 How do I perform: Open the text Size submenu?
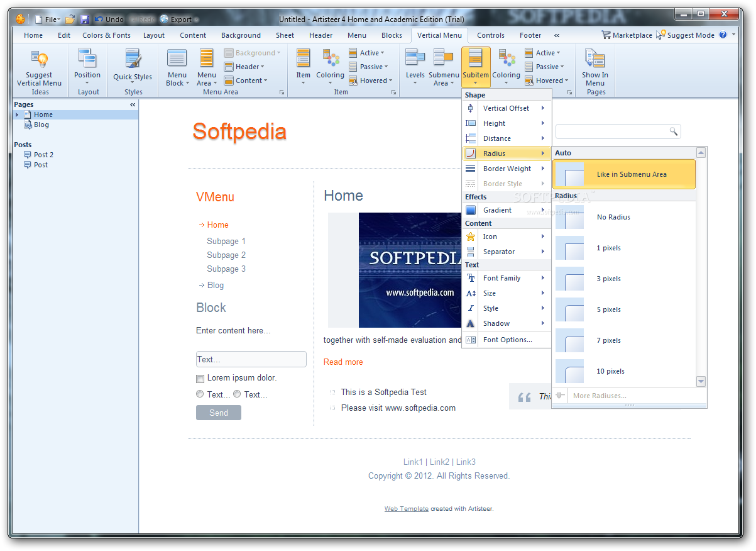(507, 293)
